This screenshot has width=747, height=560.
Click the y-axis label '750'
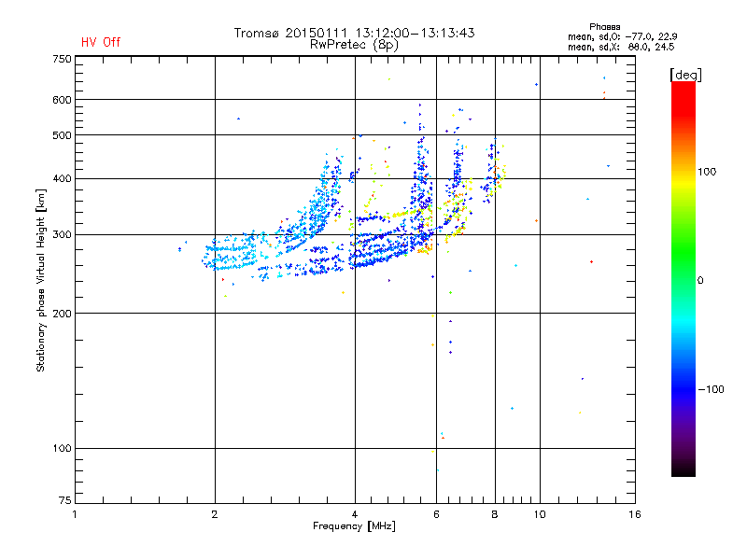(x=62, y=59)
